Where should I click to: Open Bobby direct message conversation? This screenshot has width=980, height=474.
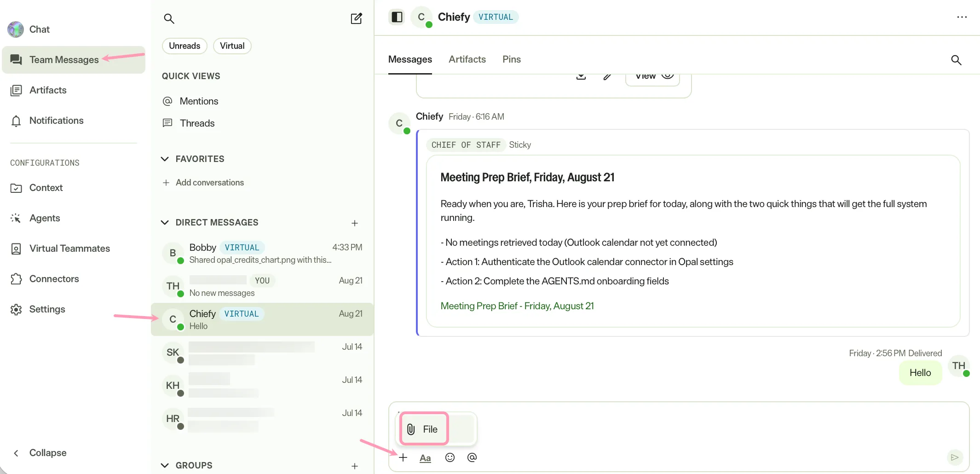(x=262, y=253)
